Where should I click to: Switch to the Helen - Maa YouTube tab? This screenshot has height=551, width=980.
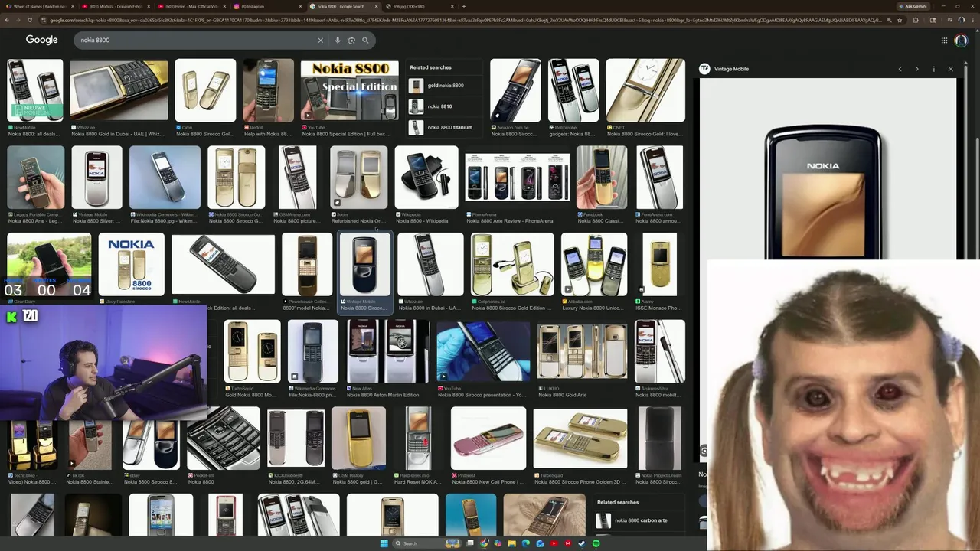pos(190,6)
